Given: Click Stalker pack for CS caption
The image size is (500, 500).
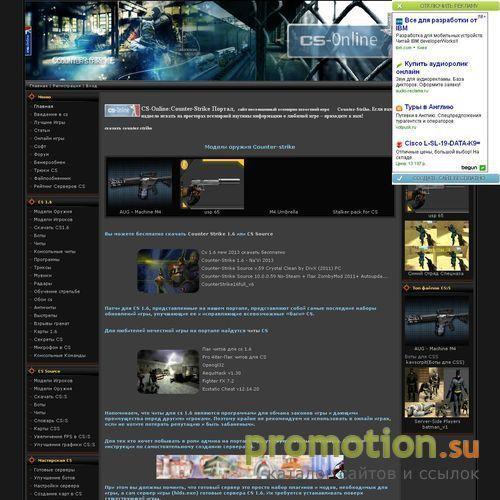Looking at the screenshot, I should (355, 212).
